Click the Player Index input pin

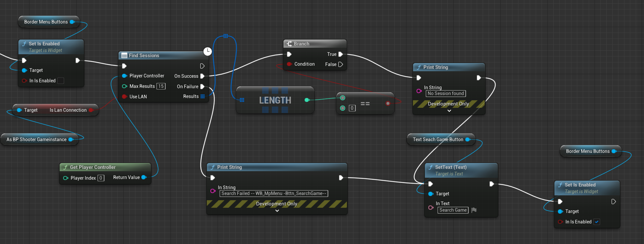pyautogui.click(x=65, y=178)
